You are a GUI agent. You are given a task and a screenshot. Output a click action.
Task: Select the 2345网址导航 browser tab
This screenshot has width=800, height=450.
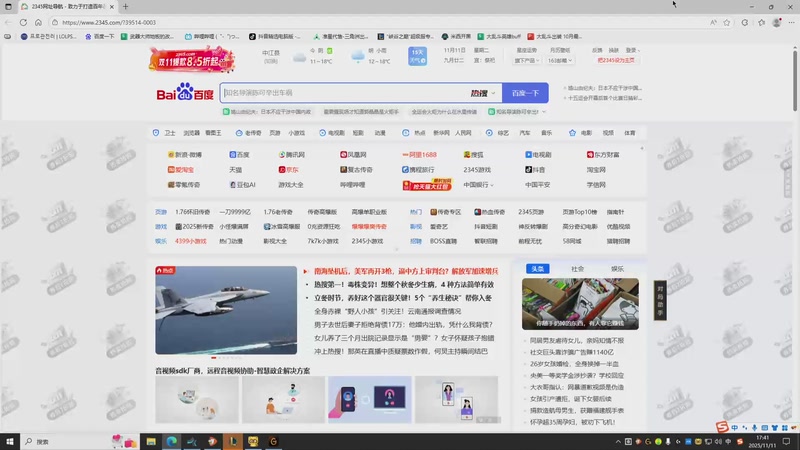pyautogui.click(x=68, y=7)
